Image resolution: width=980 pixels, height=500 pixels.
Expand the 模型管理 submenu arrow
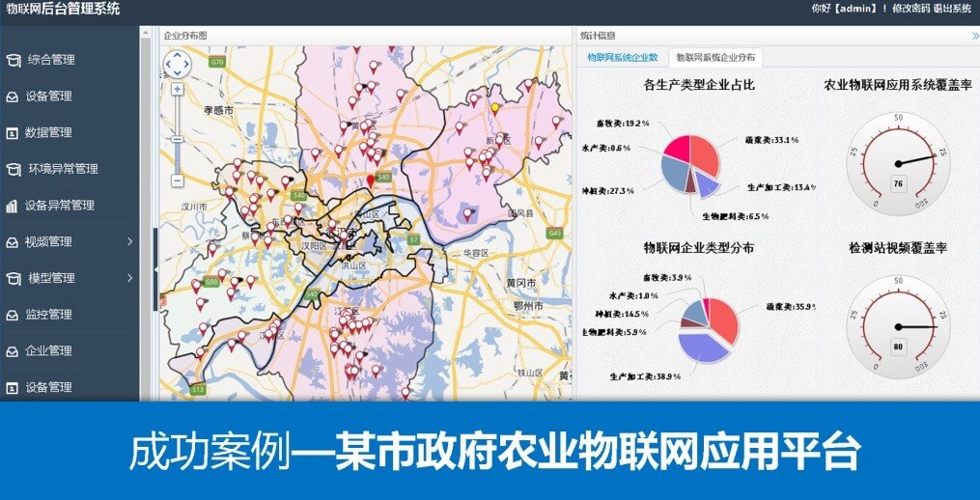(x=130, y=278)
